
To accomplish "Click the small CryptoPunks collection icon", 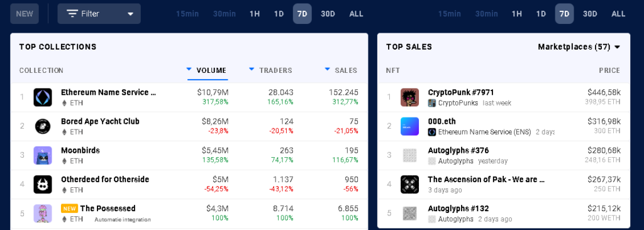I will click(431, 103).
